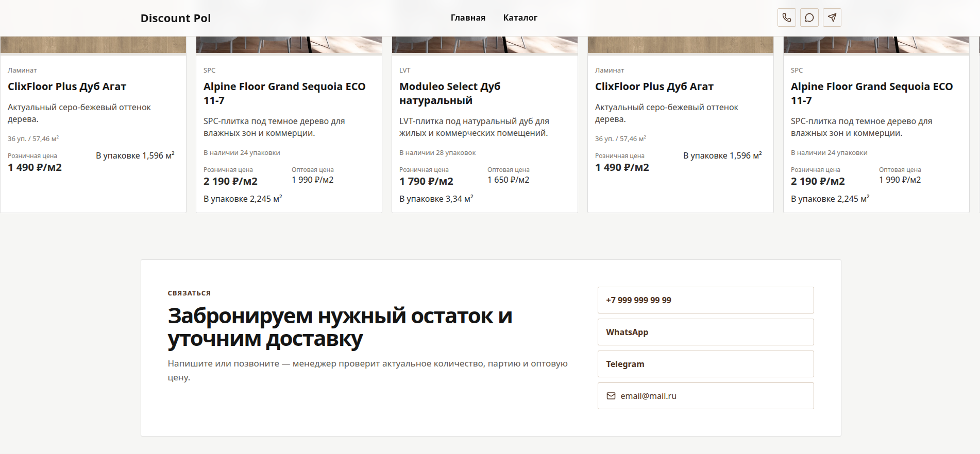
Task: Click the Moduleo Select product image
Action: point(484,45)
